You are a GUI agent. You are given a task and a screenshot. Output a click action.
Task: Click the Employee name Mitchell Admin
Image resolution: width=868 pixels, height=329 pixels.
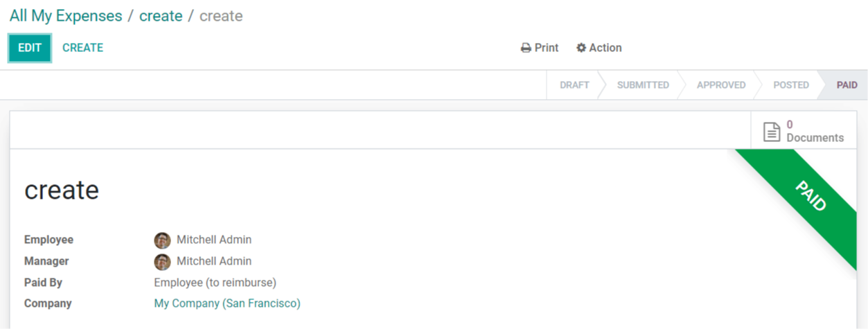[214, 240]
